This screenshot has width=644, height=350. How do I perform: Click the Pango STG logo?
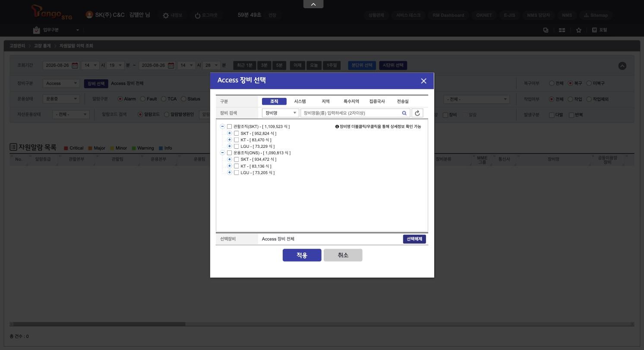52,12
